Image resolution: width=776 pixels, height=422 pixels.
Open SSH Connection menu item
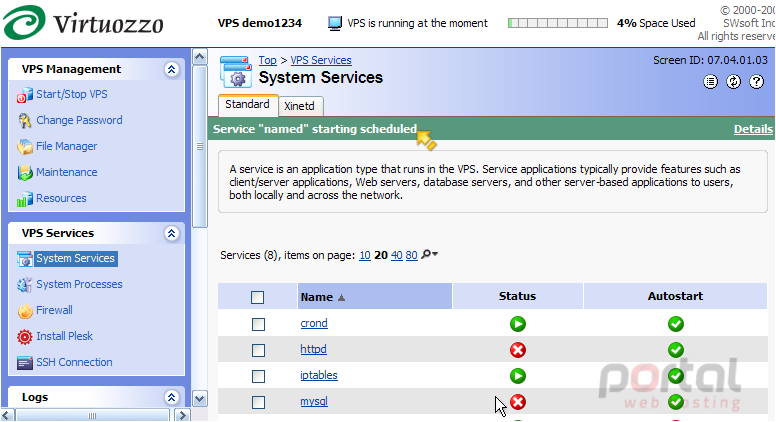point(74,362)
